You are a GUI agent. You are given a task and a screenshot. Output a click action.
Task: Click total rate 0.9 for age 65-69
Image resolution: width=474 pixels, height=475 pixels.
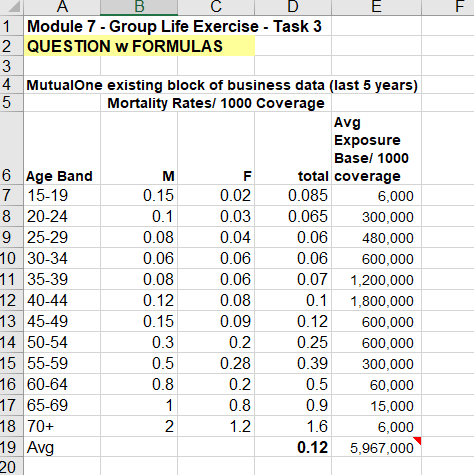(293, 405)
